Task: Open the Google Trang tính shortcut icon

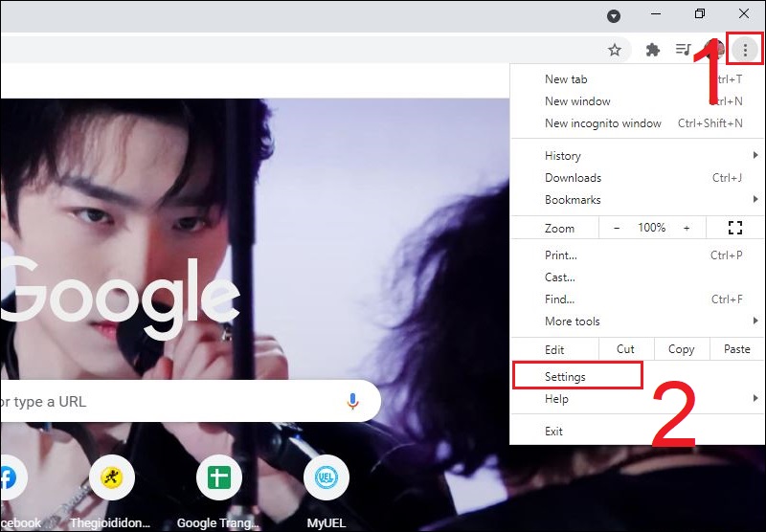Action: [218, 478]
